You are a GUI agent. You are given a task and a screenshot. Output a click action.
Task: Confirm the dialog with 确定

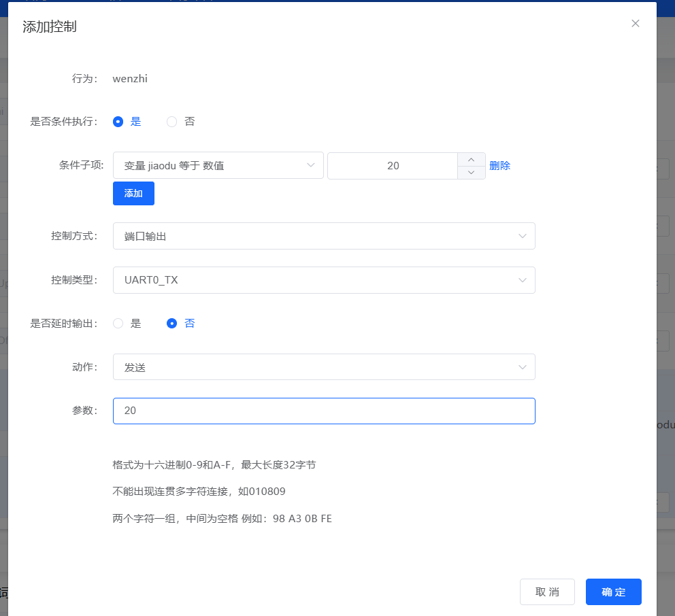[x=613, y=592]
